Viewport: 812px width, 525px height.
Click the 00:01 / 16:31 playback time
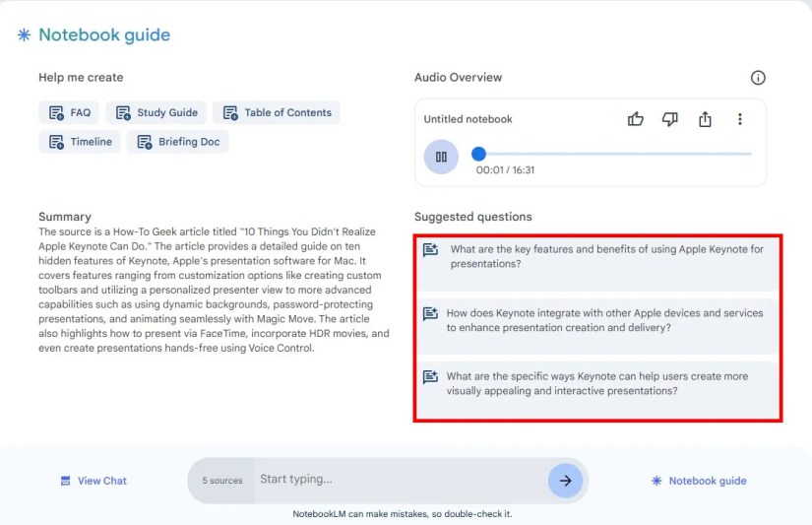point(505,170)
